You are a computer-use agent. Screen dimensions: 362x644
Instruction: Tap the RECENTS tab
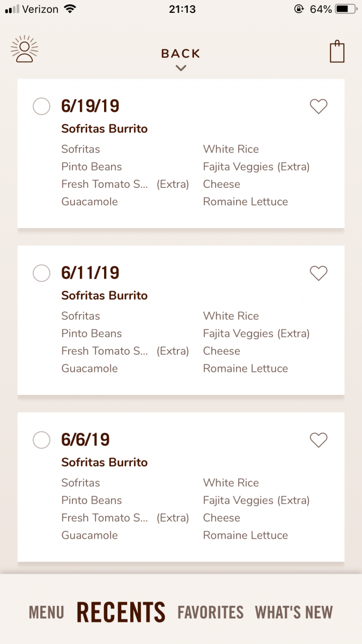pyautogui.click(x=121, y=612)
